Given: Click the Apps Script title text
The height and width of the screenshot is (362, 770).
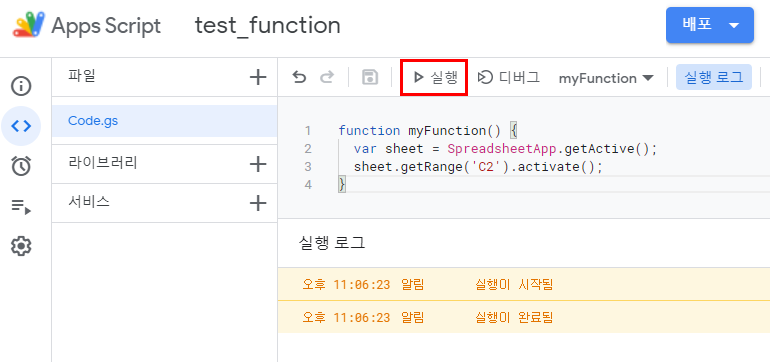Looking at the screenshot, I should tap(106, 26).
